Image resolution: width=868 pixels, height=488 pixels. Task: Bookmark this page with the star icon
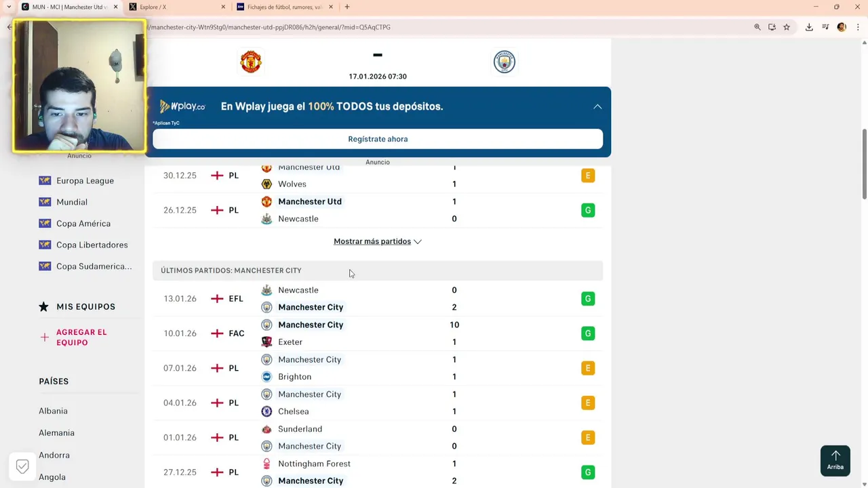pyautogui.click(x=787, y=27)
